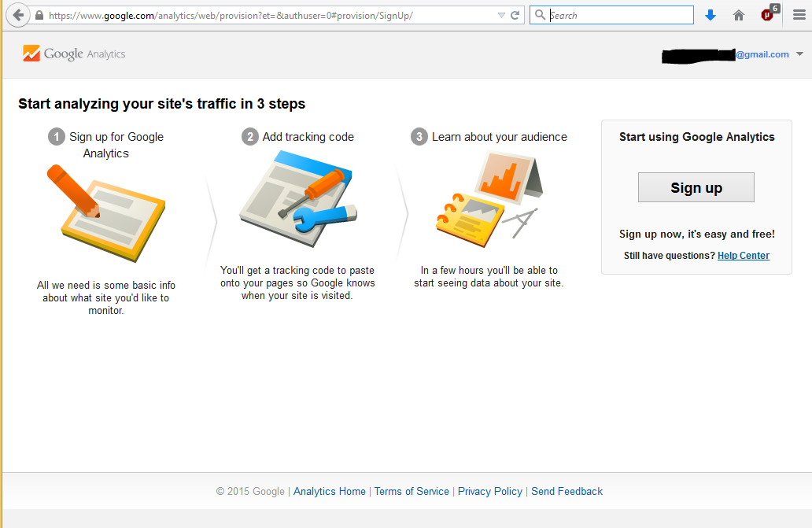Viewport: 812px width, 528px height.
Task: Click the uBlock extension icon
Action: point(768,14)
